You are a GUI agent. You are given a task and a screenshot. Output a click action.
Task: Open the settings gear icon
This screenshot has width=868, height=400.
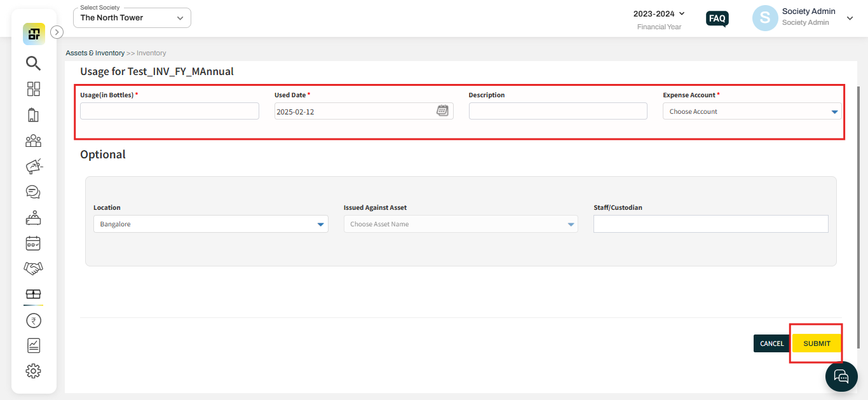click(x=33, y=371)
